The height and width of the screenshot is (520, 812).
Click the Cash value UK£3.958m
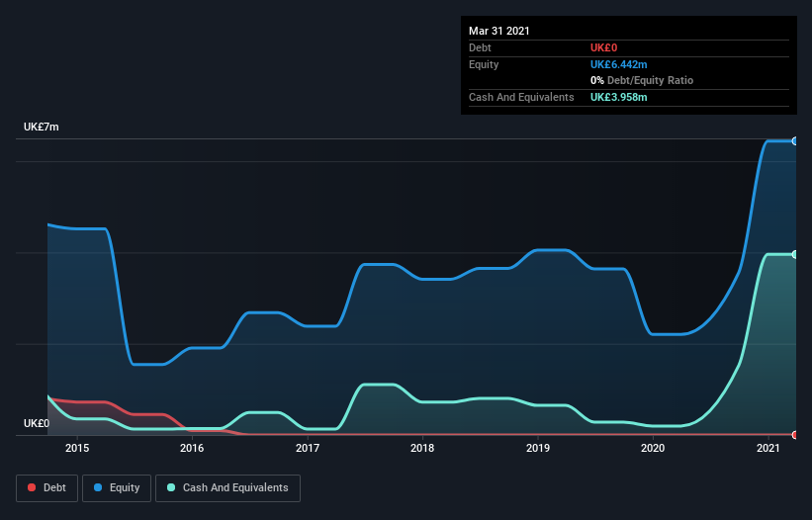(x=619, y=97)
